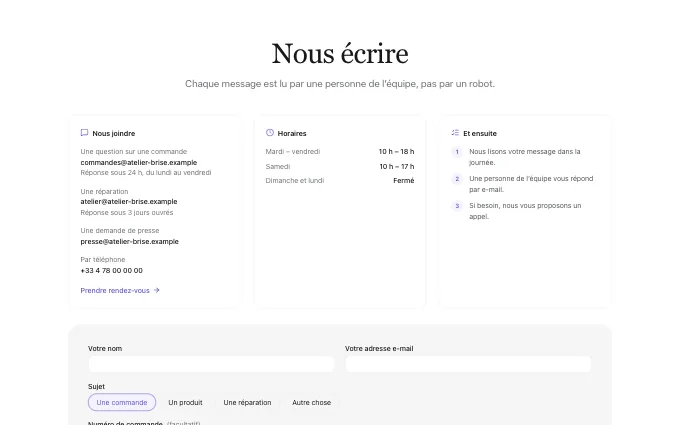The width and height of the screenshot is (680, 425).
Task: Click the Fermé status text
Action: [x=404, y=181]
